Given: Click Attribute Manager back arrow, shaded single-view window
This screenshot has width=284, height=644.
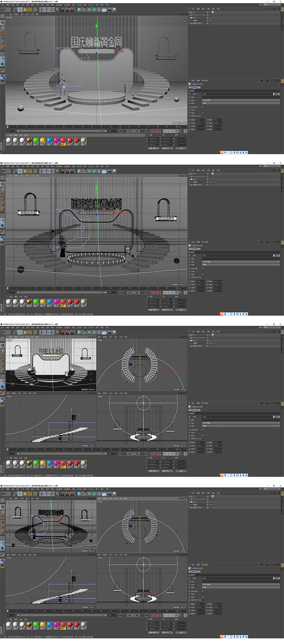Looking at the screenshot, I should [262, 81].
